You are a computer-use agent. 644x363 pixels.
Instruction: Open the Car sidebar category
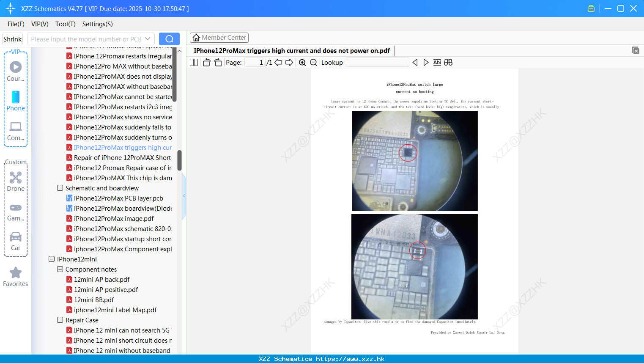coord(16,241)
